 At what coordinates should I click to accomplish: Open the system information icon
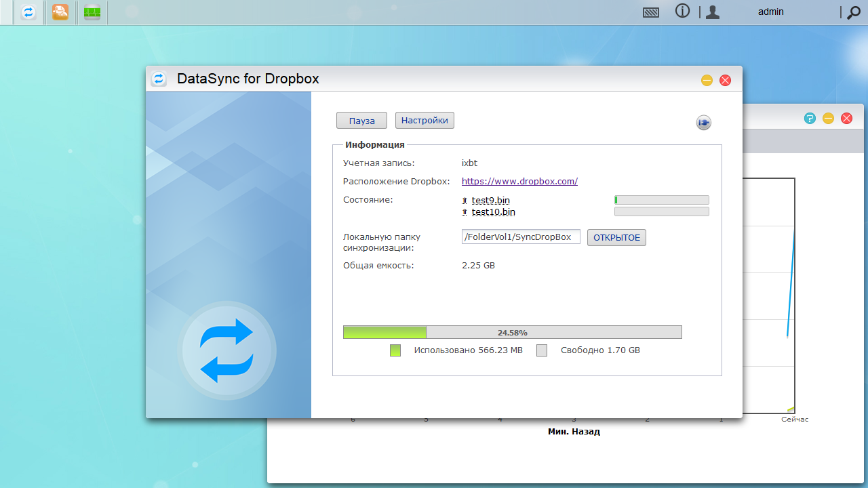click(682, 12)
